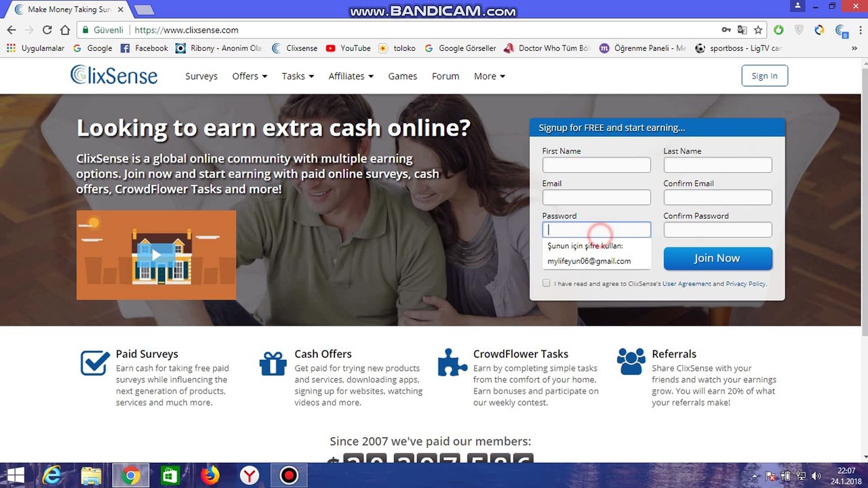Launch Internet Explorer from the taskbar
Viewport: 868px width, 488px height.
[52, 476]
